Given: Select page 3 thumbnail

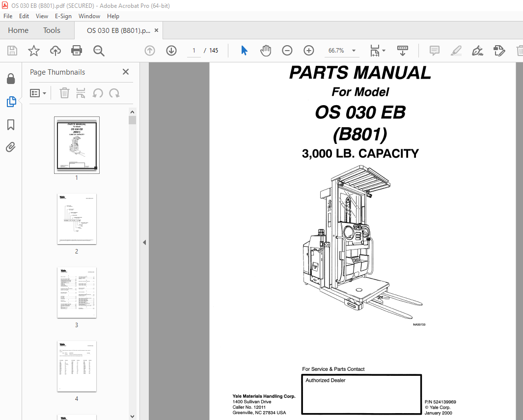Looking at the screenshot, I should [x=77, y=293].
